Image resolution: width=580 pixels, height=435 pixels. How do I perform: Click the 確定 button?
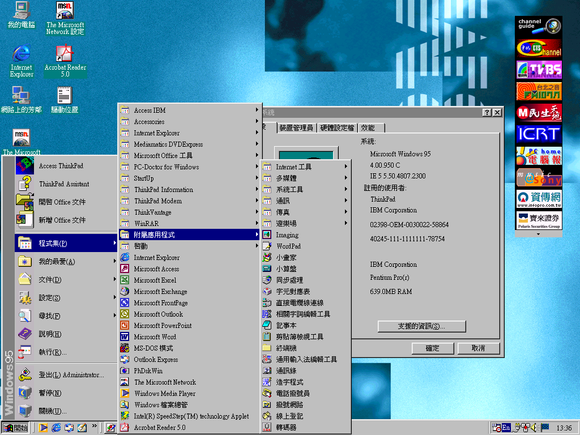click(x=432, y=348)
